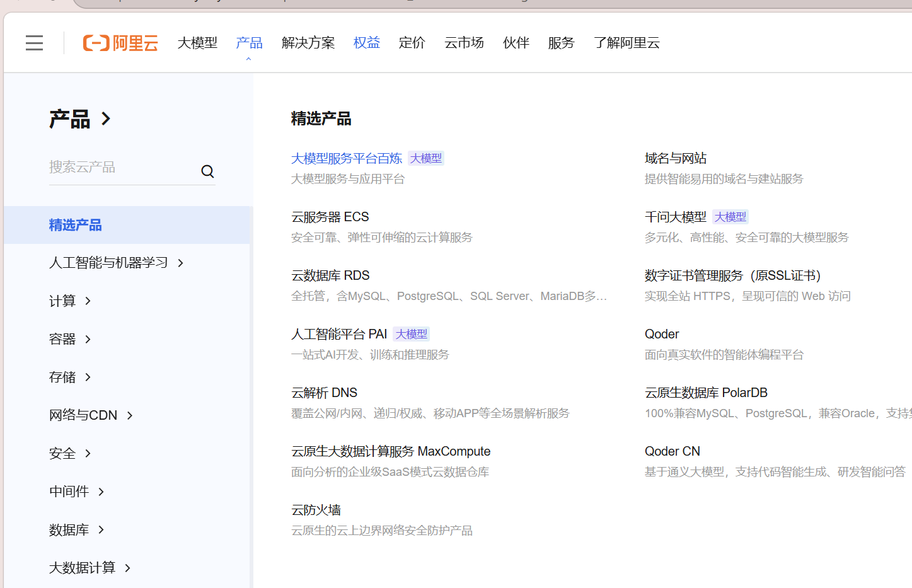Open the 大模型 top menu
Image resolution: width=912 pixels, height=588 pixels.
(x=197, y=43)
